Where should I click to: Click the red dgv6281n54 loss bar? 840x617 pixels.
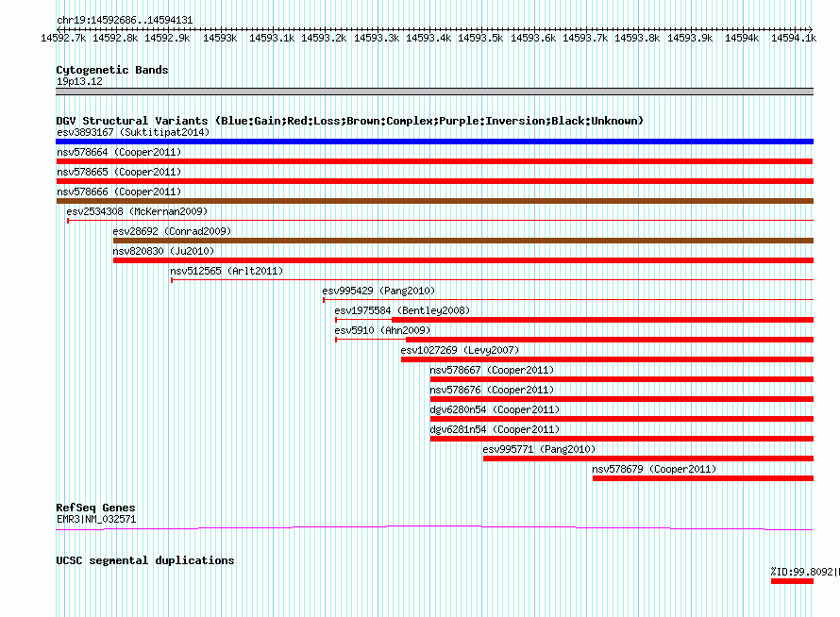coord(621,439)
